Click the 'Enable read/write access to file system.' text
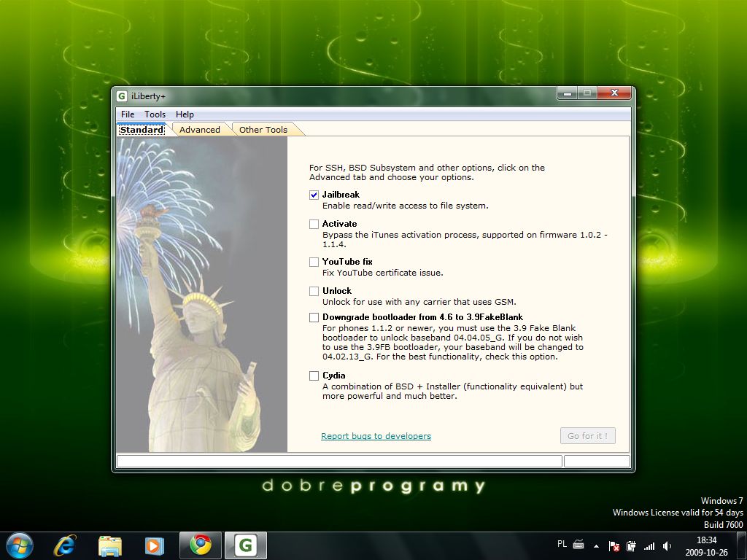This screenshot has width=747, height=560. coord(406,206)
